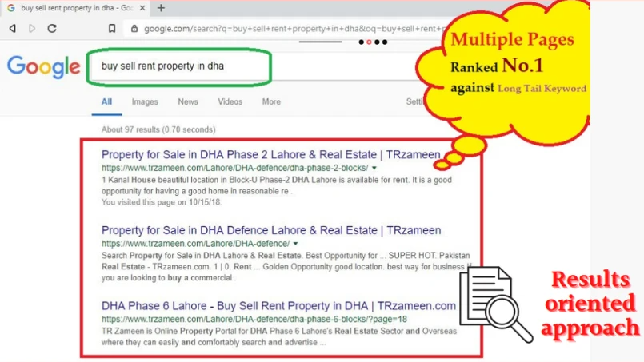The width and height of the screenshot is (644, 362).
Task: Click the 'TR Zameen is Online Property' snippet
Action: pyautogui.click(x=279, y=336)
